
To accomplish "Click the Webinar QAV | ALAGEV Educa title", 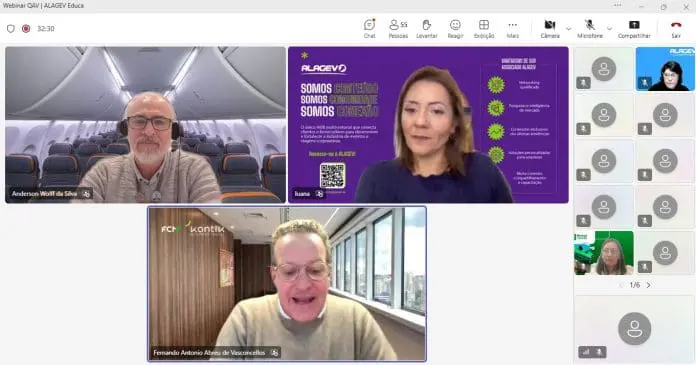I will (43, 6).
